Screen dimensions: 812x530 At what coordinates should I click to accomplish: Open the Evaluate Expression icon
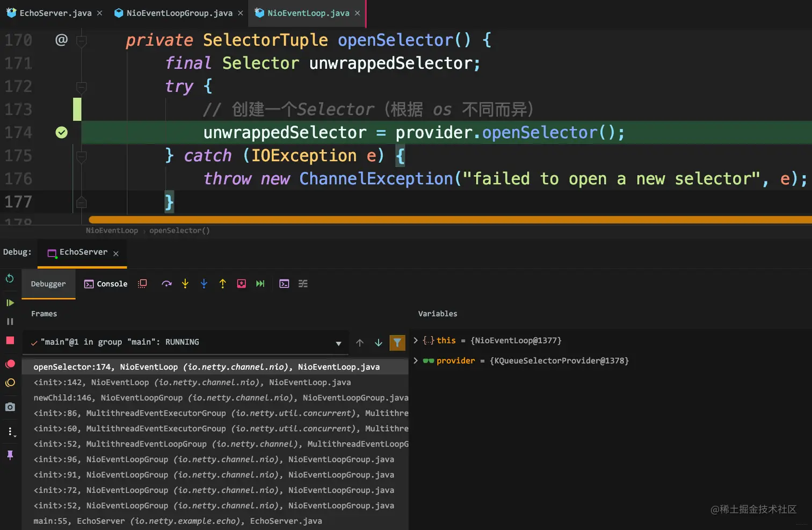click(285, 284)
